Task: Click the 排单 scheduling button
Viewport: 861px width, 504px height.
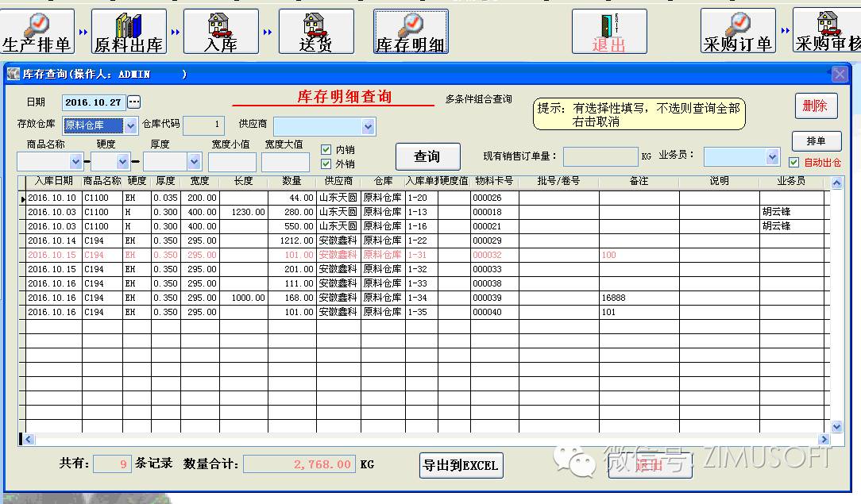Action: point(816,141)
